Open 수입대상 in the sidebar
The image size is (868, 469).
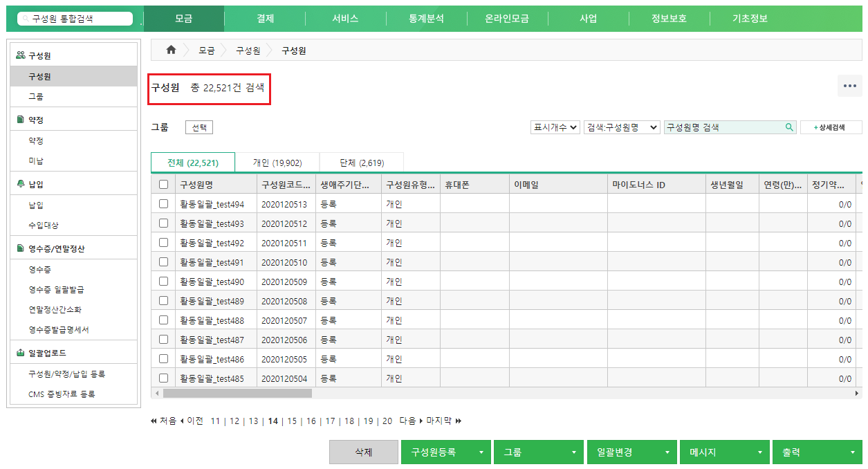pyautogui.click(x=44, y=225)
